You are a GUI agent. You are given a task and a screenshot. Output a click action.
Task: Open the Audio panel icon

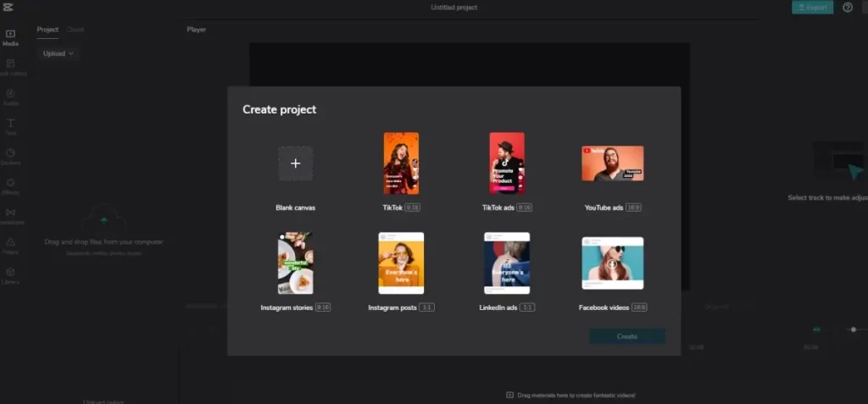[x=10, y=97]
